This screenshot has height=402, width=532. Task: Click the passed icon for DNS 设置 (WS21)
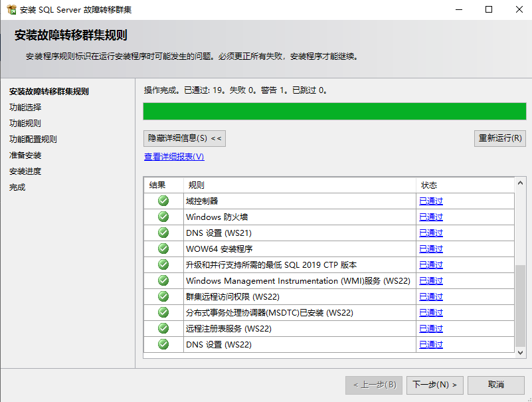tap(163, 233)
